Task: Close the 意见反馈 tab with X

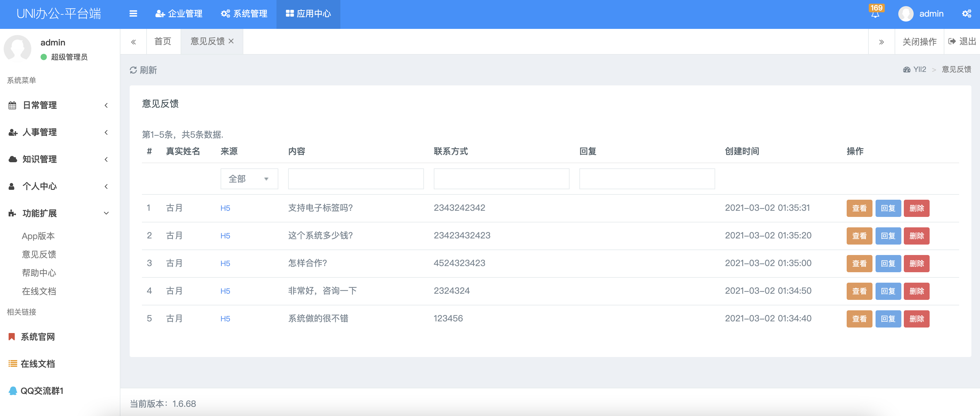Action: [231, 41]
